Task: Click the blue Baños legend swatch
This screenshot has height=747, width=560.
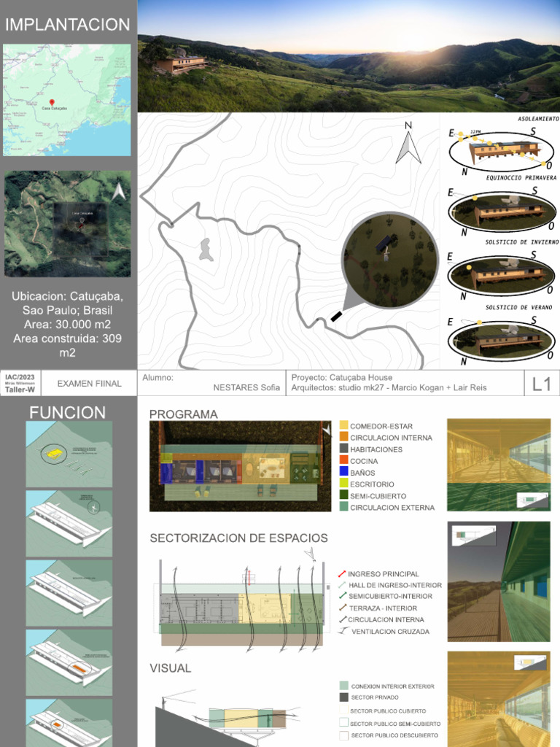Action: (x=344, y=472)
